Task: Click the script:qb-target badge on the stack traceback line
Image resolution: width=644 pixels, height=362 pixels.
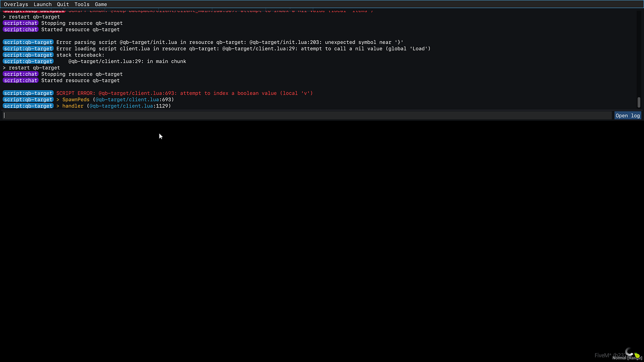Action: [28, 55]
